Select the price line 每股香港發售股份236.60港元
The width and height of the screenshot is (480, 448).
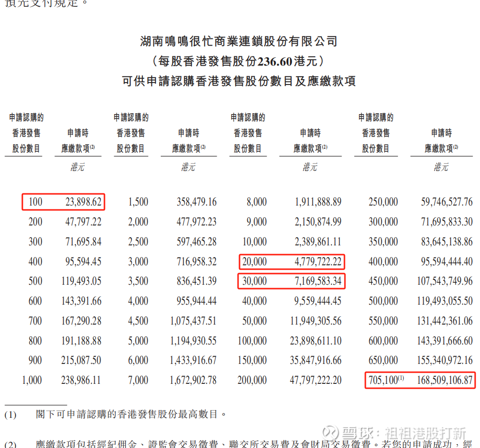[239, 61]
